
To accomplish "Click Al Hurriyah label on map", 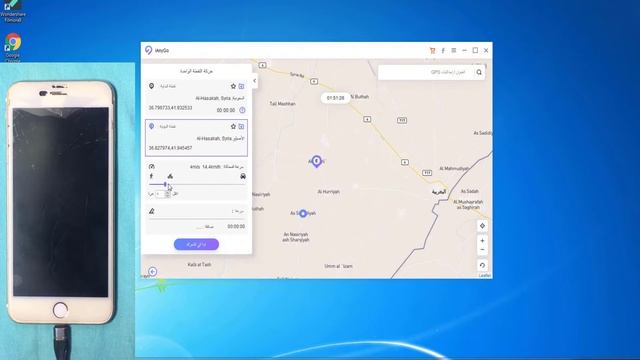I will 329,191.
